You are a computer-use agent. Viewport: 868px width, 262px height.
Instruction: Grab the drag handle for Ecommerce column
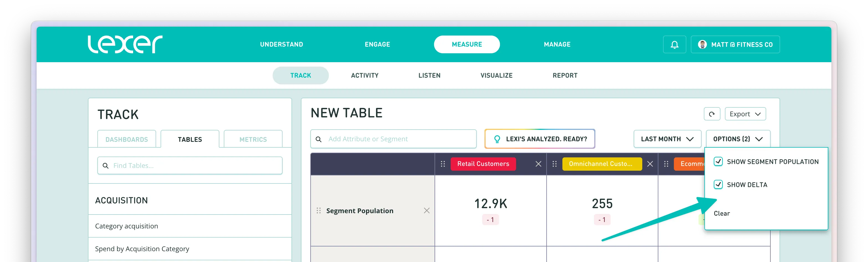point(666,164)
